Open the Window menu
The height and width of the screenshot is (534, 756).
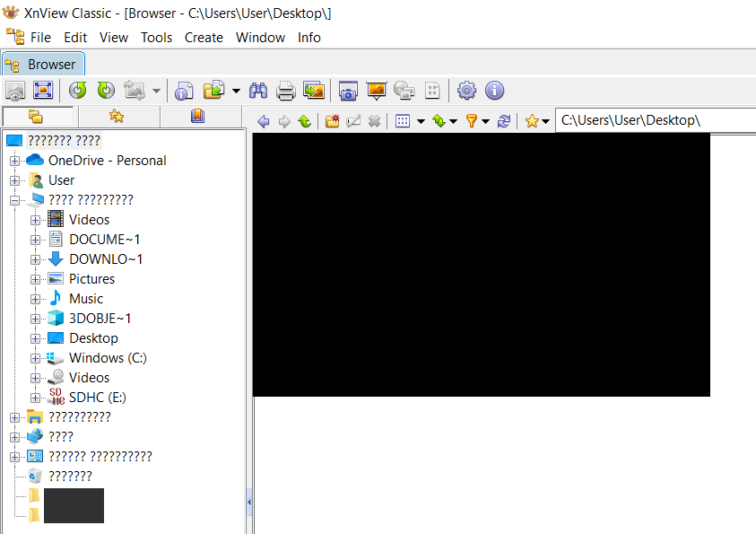click(260, 38)
